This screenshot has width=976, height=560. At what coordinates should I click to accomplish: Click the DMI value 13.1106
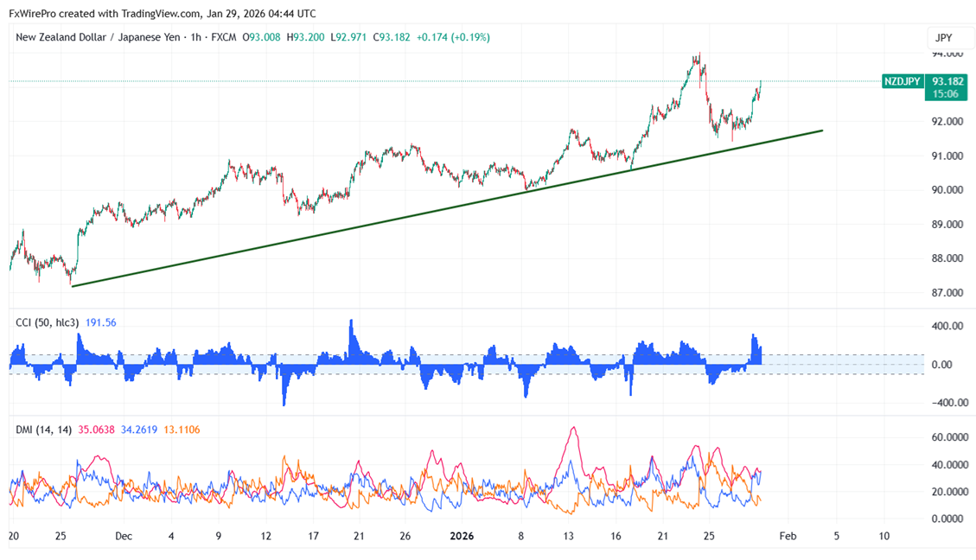[182, 430]
